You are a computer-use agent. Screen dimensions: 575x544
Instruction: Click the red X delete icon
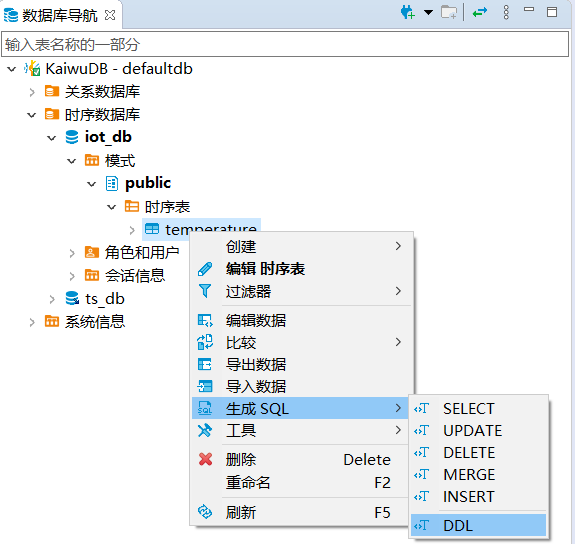pos(205,459)
